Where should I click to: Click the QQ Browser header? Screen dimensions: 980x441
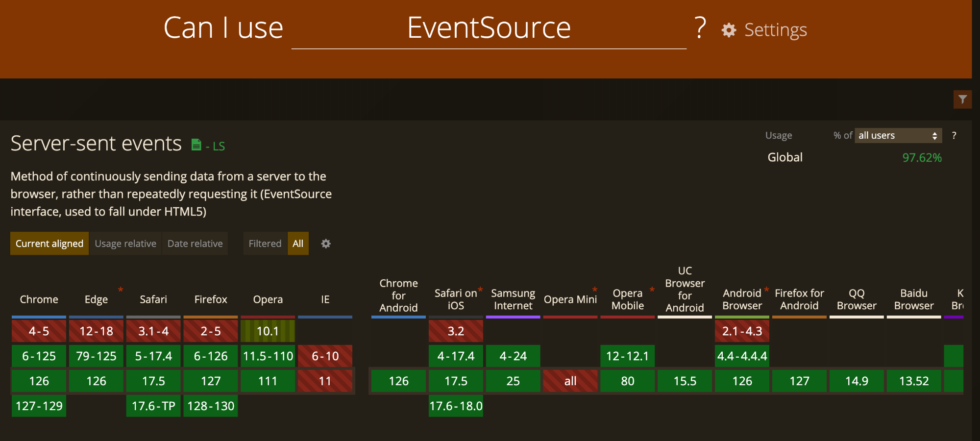point(857,299)
